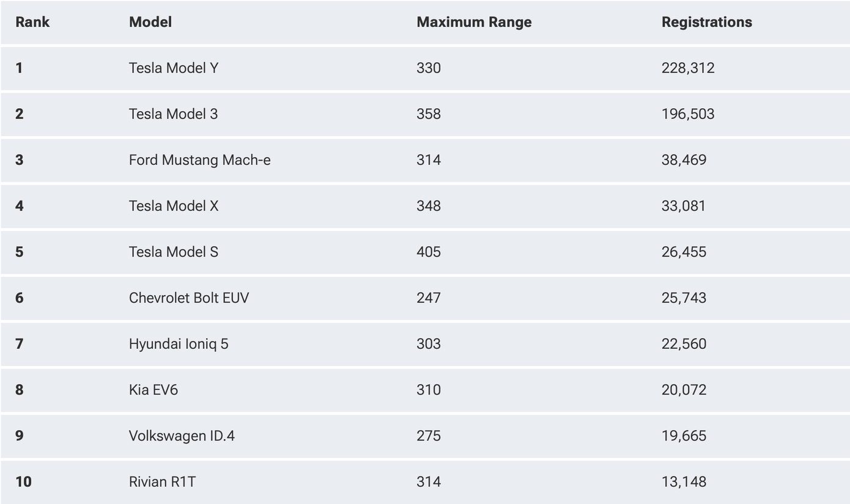Select the Chevrolet Bolt EUV cell
Screen dimensions: 850x504
(189, 298)
